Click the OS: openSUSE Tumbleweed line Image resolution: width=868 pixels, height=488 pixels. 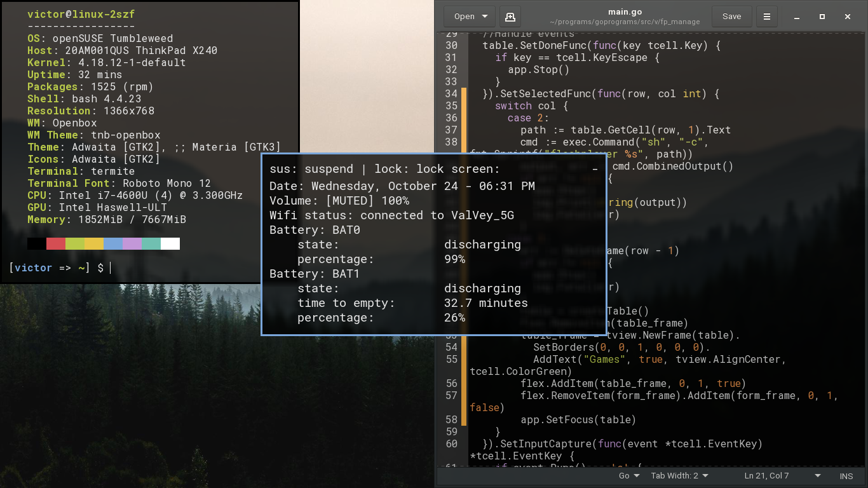tap(100, 38)
